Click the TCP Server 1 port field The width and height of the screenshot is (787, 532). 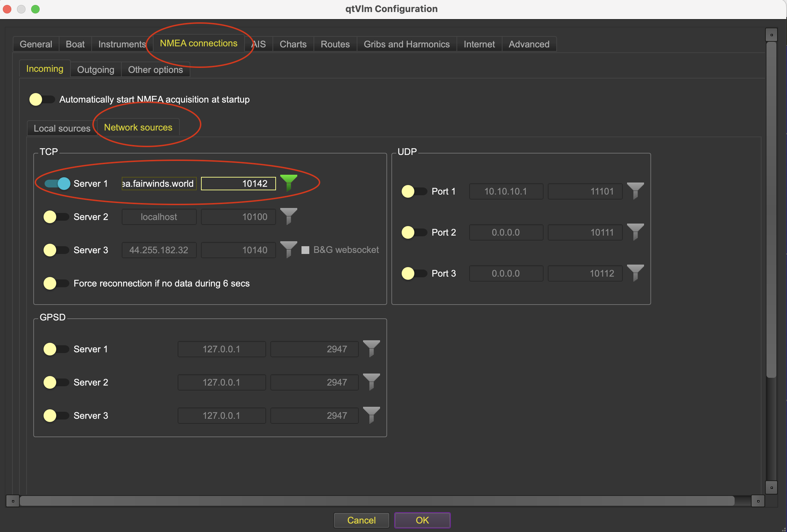tap(238, 184)
